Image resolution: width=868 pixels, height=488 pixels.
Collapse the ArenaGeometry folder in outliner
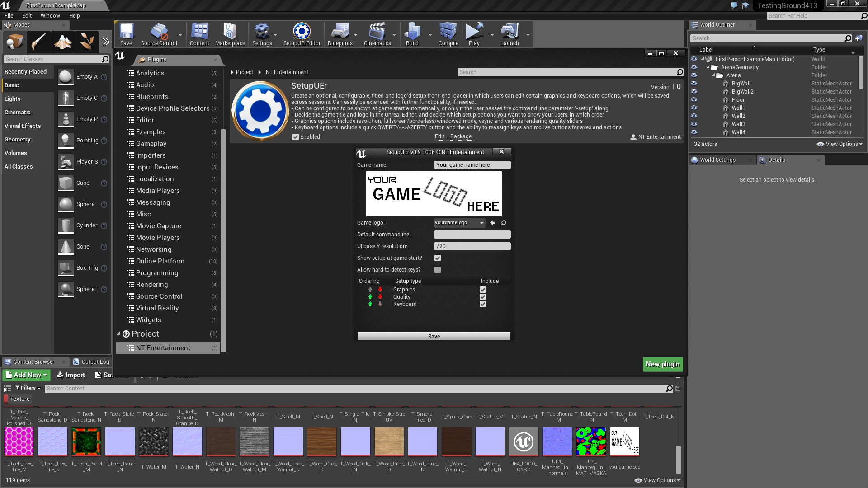click(x=708, y=67)
